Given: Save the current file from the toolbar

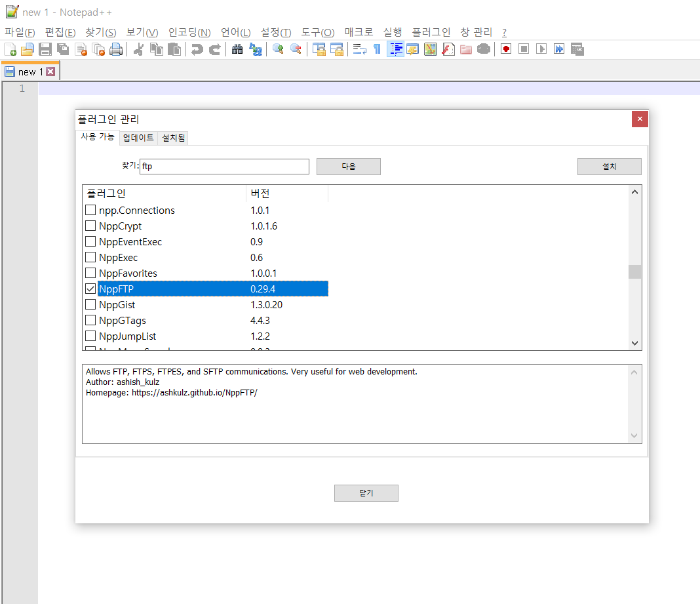Looking at the screenshot, I should (x=45, y=49).
